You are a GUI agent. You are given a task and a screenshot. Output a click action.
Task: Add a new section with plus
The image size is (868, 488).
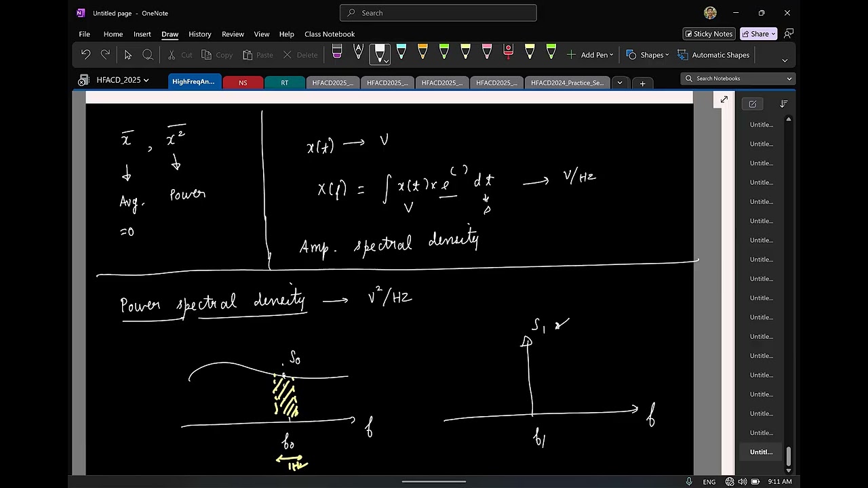coord(642,83)
